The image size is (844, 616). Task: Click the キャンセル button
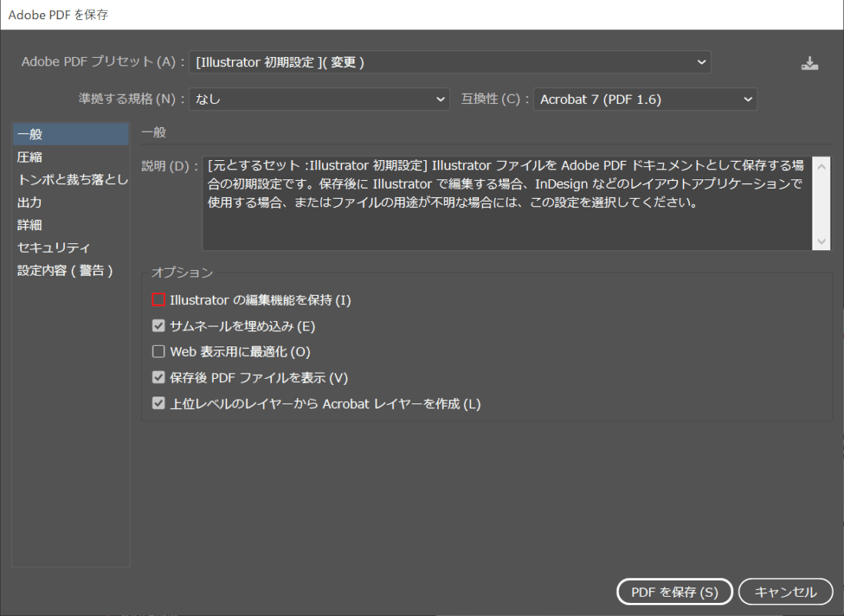(786, 592)
